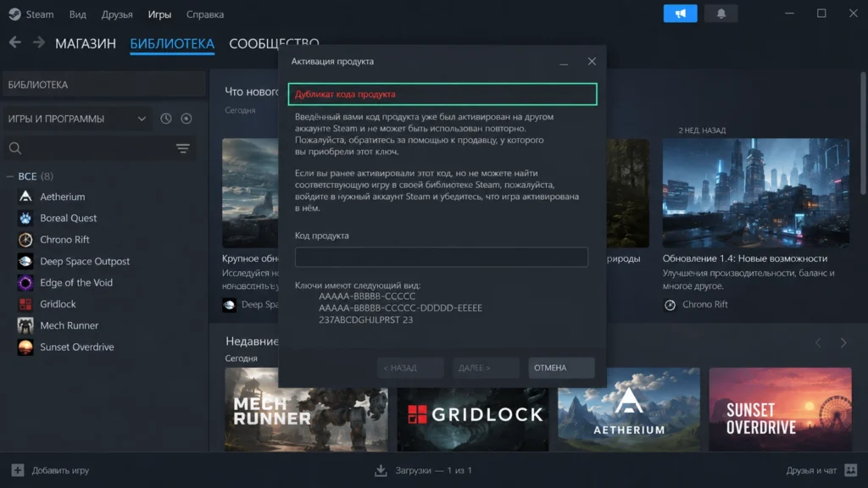Open the Игры menu

pos(159,14)
